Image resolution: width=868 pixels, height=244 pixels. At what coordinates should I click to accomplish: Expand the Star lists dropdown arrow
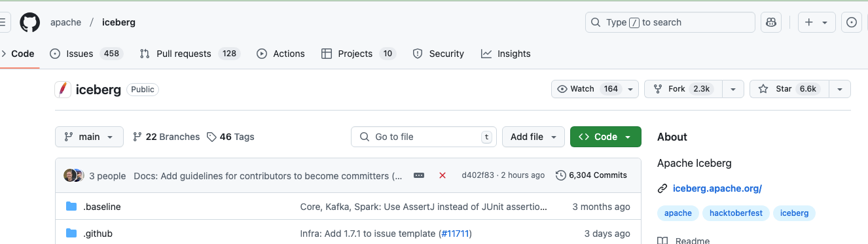[840, 89]
